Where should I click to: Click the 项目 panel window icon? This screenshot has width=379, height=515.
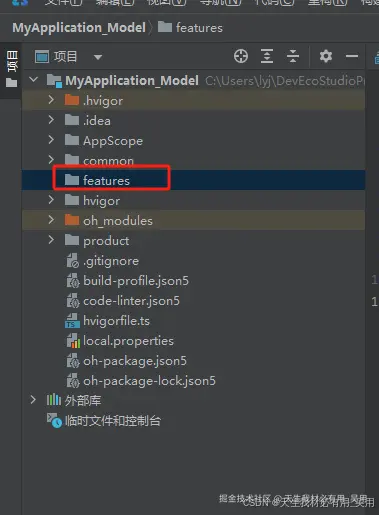click(42, 57)
